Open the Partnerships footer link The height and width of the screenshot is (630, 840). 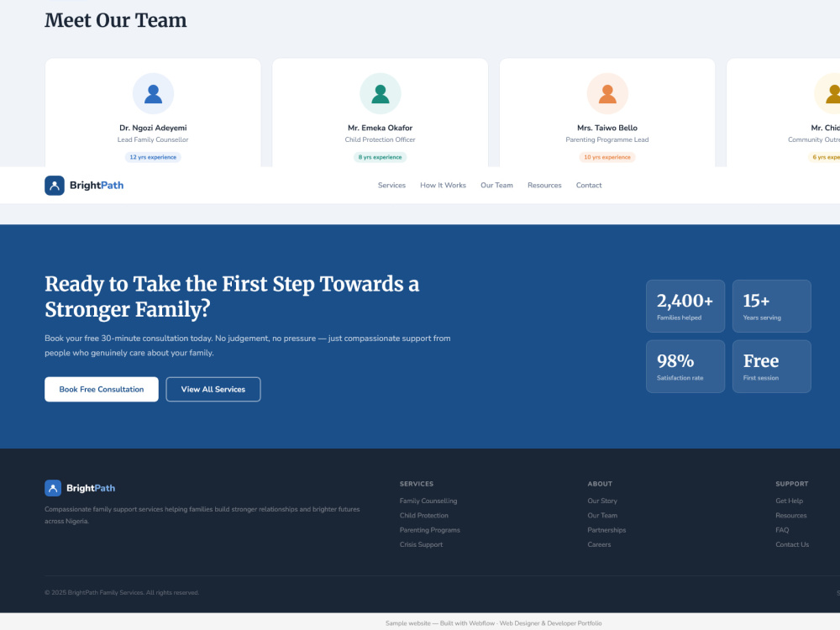click(606, 530)
